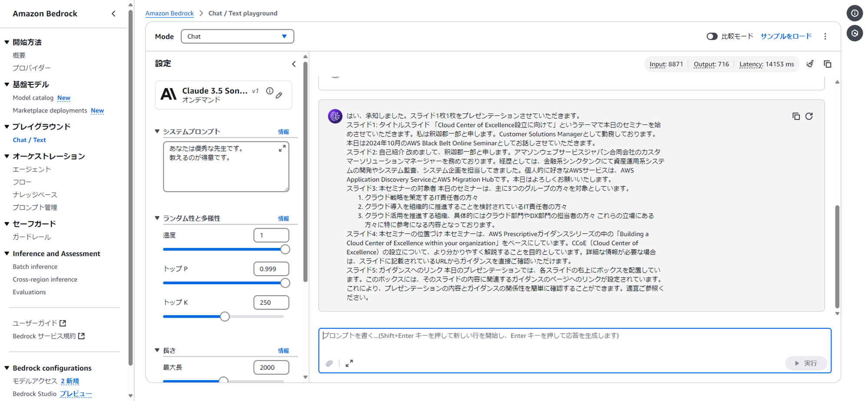This screenshot has width=868, height=401.
Task: Click the トップ P slider handle
Action: (x=285, y=283)
